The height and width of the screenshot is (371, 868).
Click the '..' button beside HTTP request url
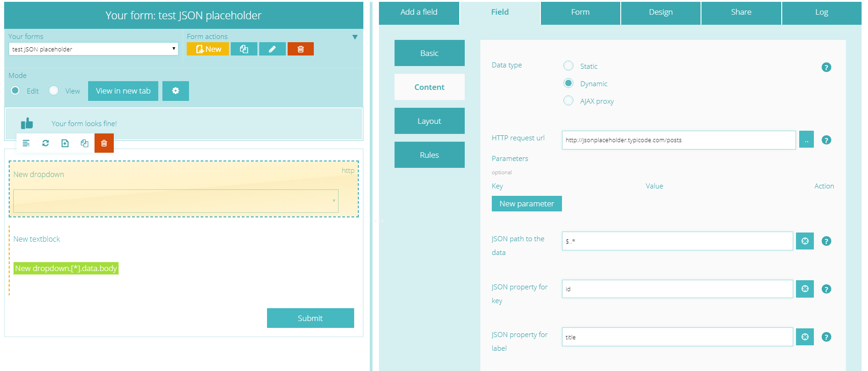(x=806, y=139)
